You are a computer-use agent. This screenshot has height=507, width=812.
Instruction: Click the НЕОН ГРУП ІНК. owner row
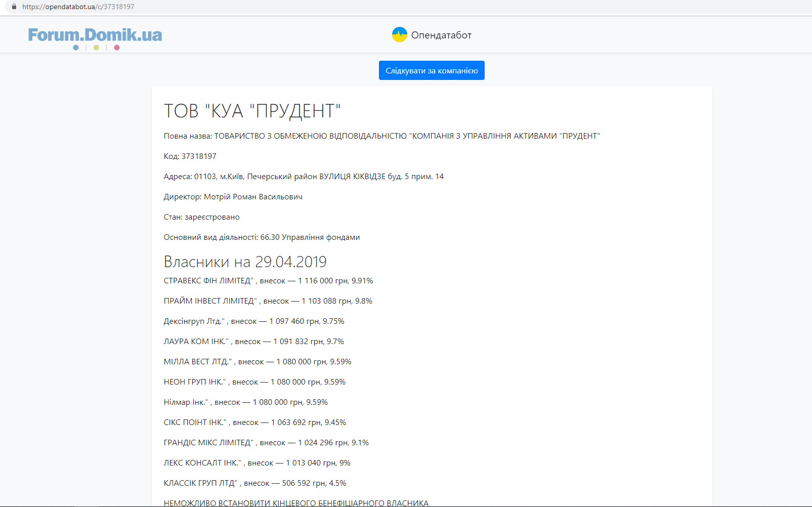[x=255, y=382]
